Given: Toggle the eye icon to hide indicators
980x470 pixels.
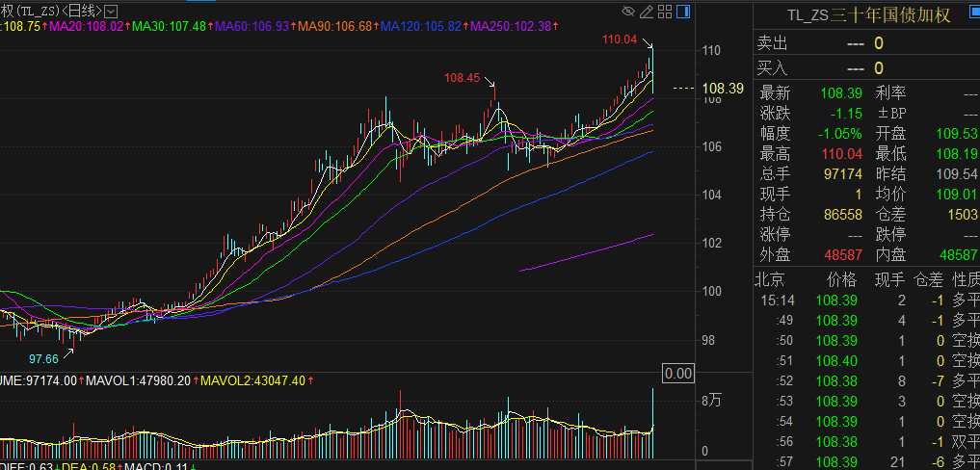Looking at the screenshot, I should tap(629, 11).
